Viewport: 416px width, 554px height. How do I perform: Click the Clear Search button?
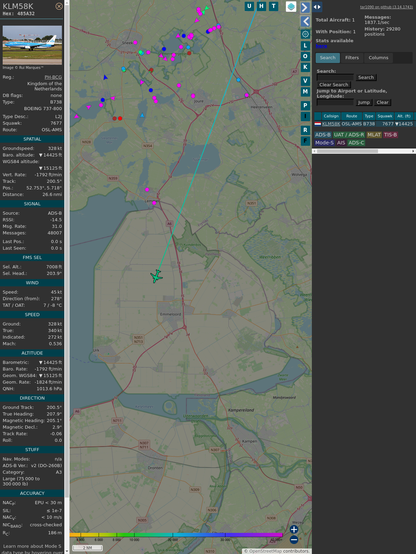click(334, 84)
